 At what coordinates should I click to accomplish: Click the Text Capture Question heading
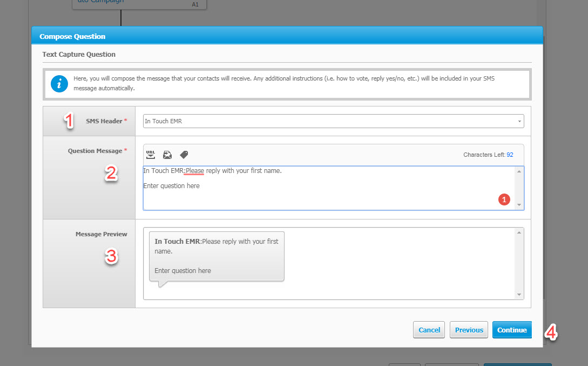point(79,55)
